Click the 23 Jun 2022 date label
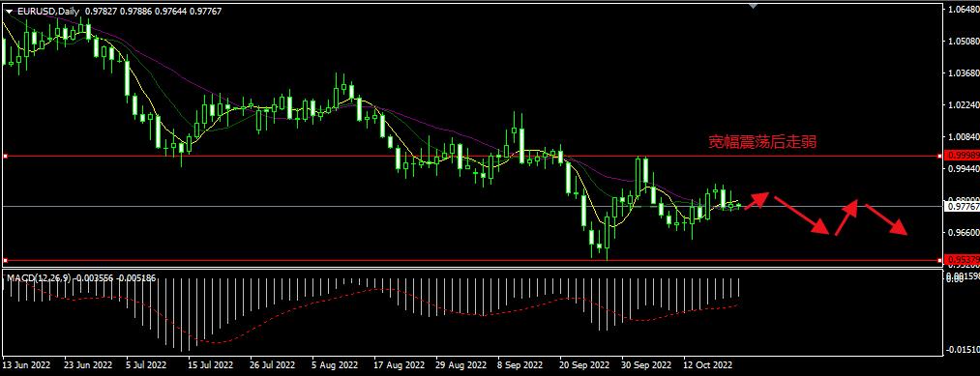The height and width of the screenshot is (376, 980). [x=89, y=364]
